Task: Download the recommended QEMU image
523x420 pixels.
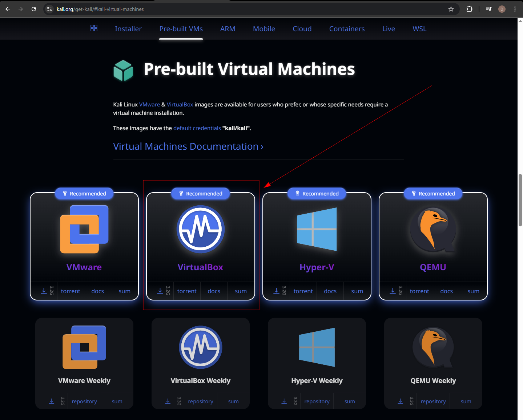Action: 393,291
